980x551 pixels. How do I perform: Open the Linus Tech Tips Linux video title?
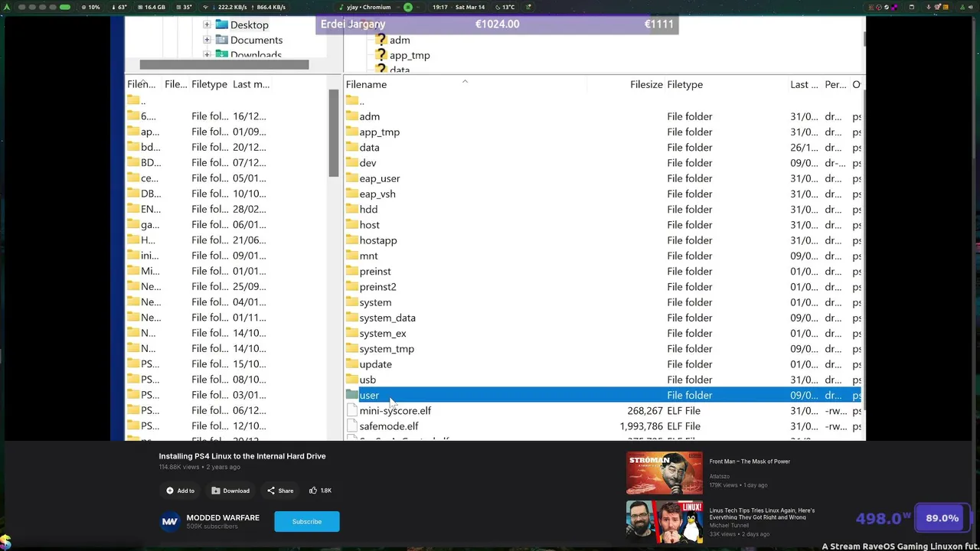pyautogui.click(x=762, y=514)
